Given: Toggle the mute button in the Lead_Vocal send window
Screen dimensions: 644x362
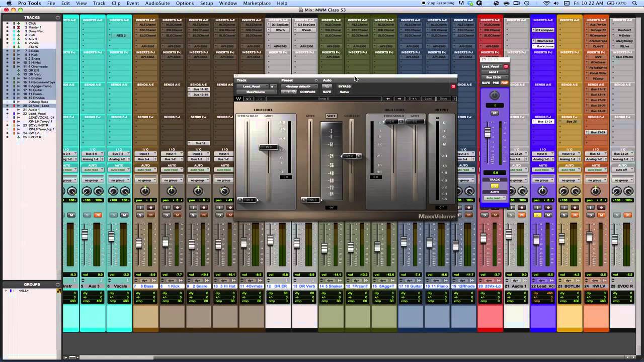Looking at the screenshot, I should click(x=495, y=113).
